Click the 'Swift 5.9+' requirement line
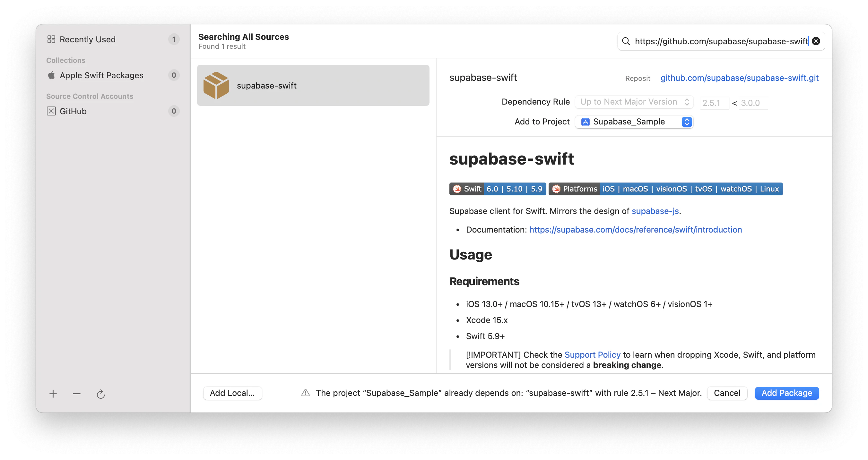Viewport: 868px width, 460px height. tap(485, 336)
